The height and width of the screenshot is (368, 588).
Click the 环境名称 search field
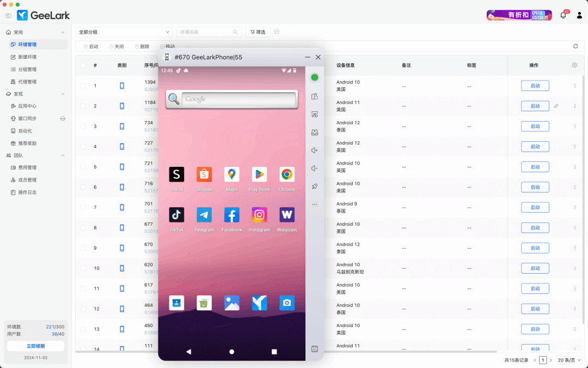coord(206,32)
